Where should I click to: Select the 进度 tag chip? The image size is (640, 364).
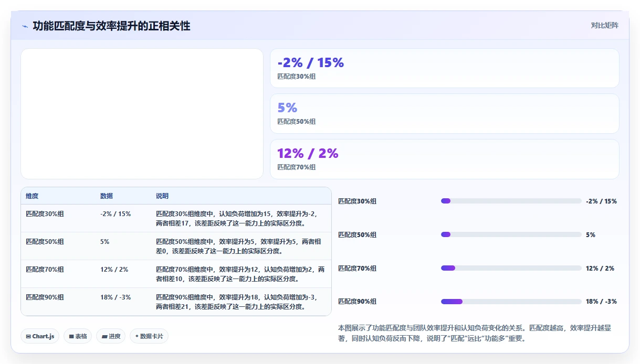point(111,336)
